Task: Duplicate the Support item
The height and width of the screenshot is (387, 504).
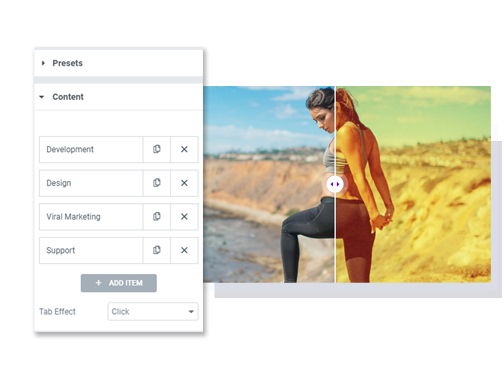Action: click(157, 250)
